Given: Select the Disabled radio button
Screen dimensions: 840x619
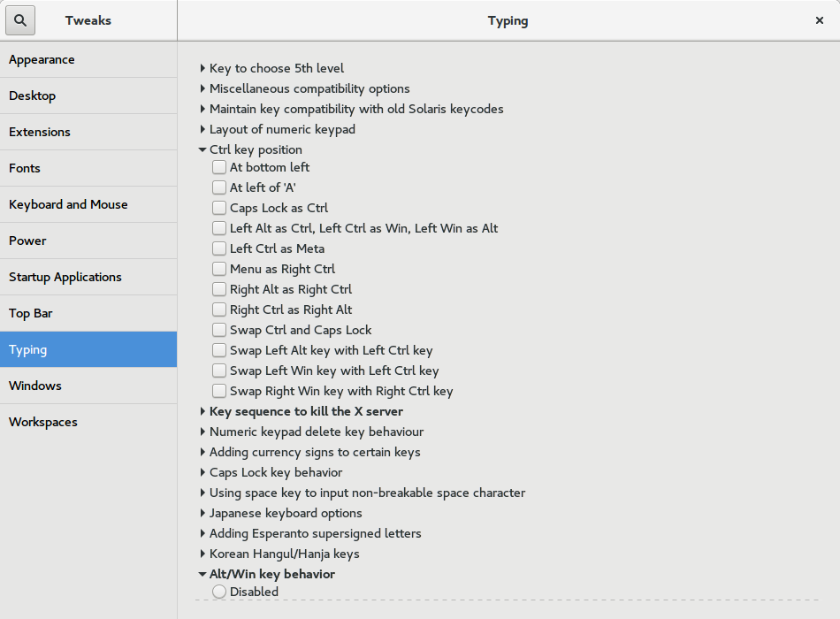Looking at the screenshot, I should pyautogui.click(x=219, y=592).
